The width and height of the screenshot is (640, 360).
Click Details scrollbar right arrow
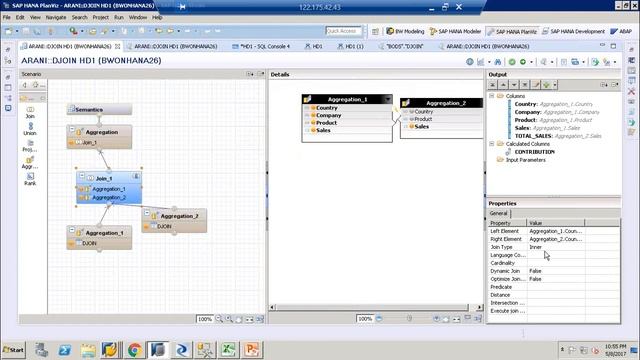pyautogui.click(x=479, y=307)
